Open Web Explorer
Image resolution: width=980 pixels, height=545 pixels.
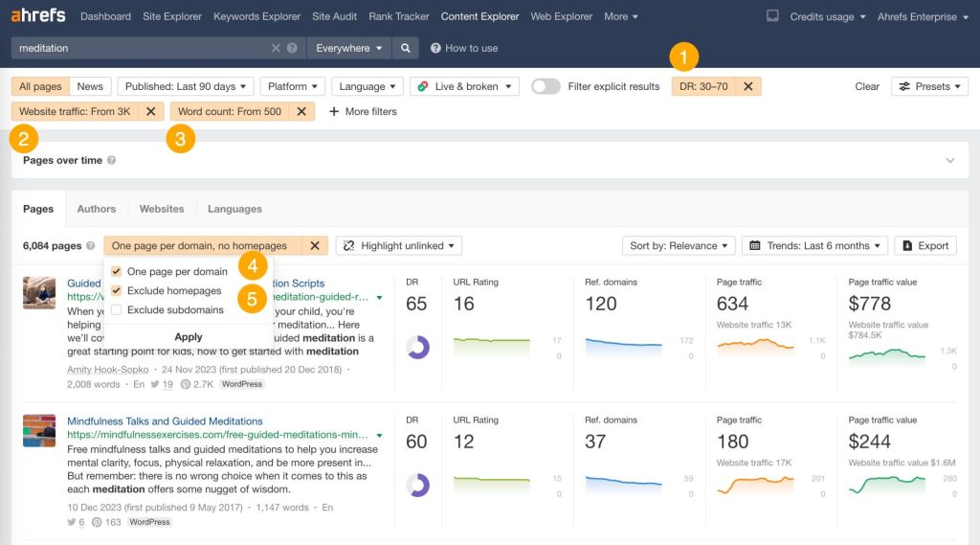click(561, 16)
